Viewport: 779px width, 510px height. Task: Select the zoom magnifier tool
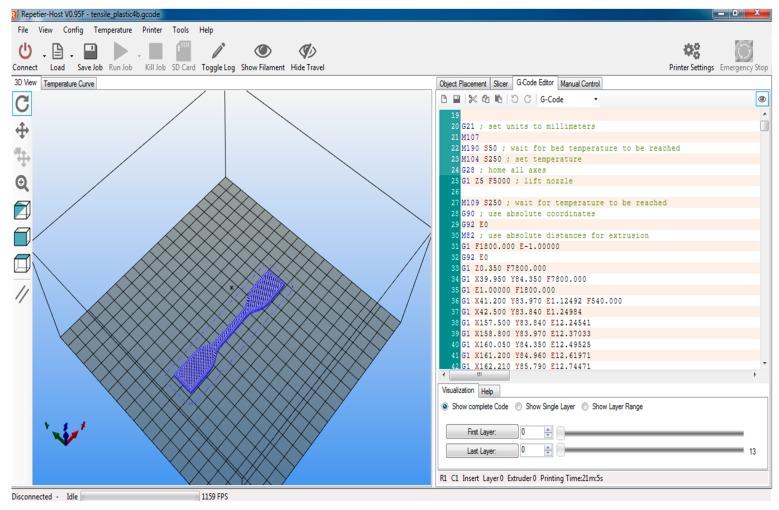point(22,184)
